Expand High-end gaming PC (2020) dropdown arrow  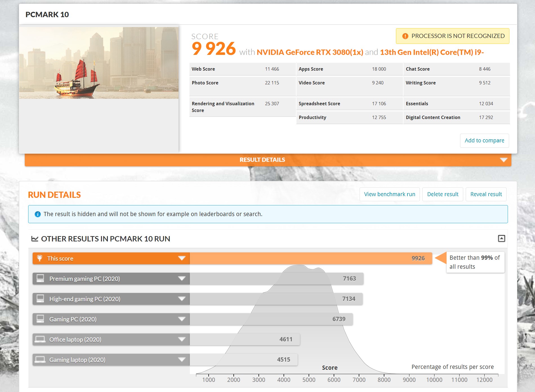point(182,299)
